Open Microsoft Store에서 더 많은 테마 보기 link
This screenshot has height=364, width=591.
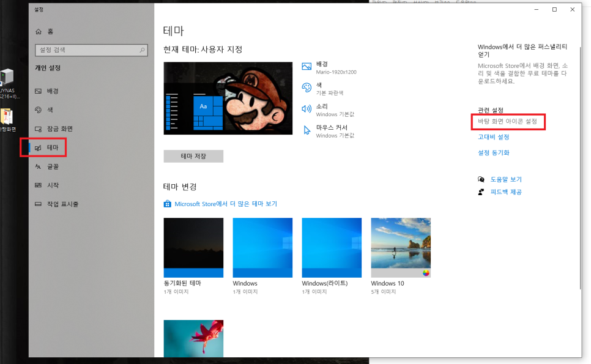(x=226, y=204)
